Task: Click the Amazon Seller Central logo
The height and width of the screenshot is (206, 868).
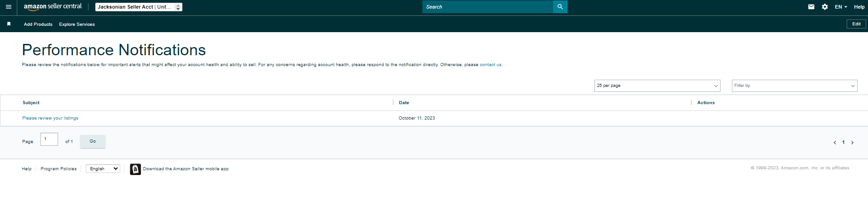Action: point(53,7)
